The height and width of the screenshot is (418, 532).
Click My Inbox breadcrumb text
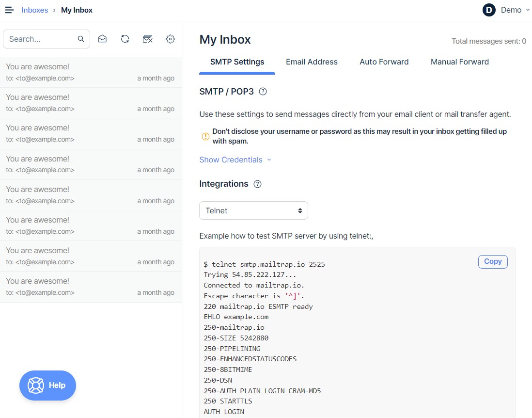77,10
